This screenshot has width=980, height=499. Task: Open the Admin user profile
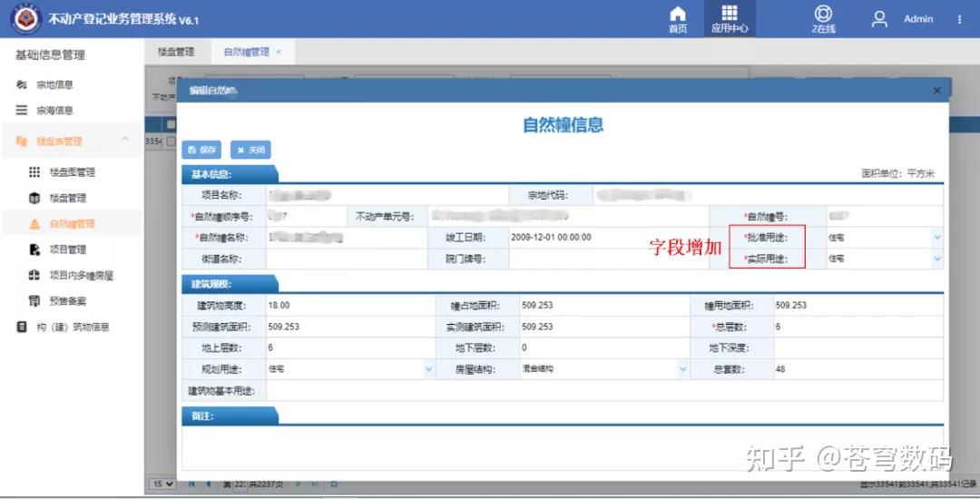(879, 19)
